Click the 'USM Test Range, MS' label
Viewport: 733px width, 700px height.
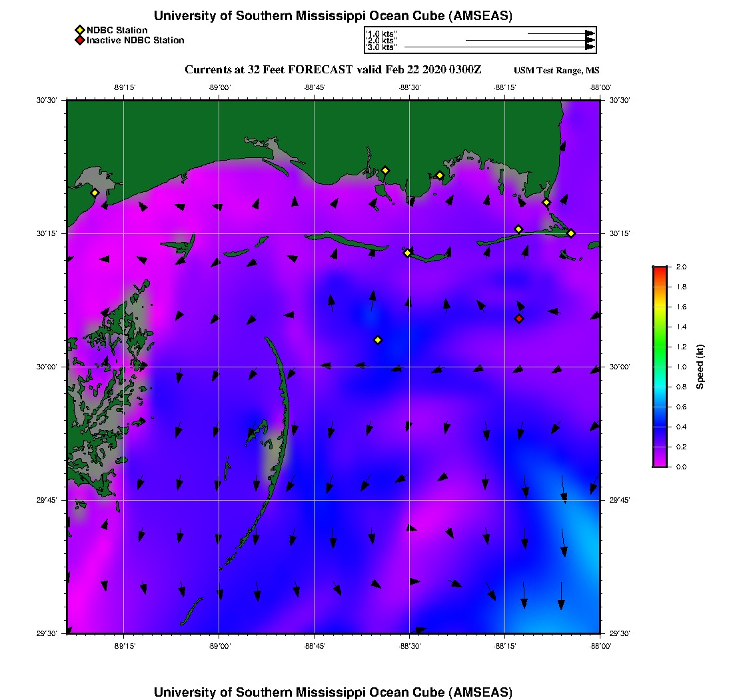coord(556,71)
